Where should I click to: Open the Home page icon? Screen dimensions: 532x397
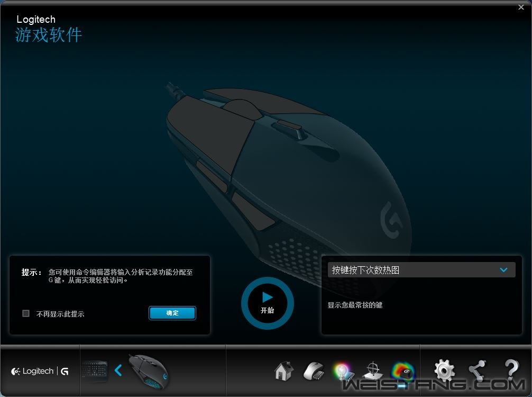[284, 371]
